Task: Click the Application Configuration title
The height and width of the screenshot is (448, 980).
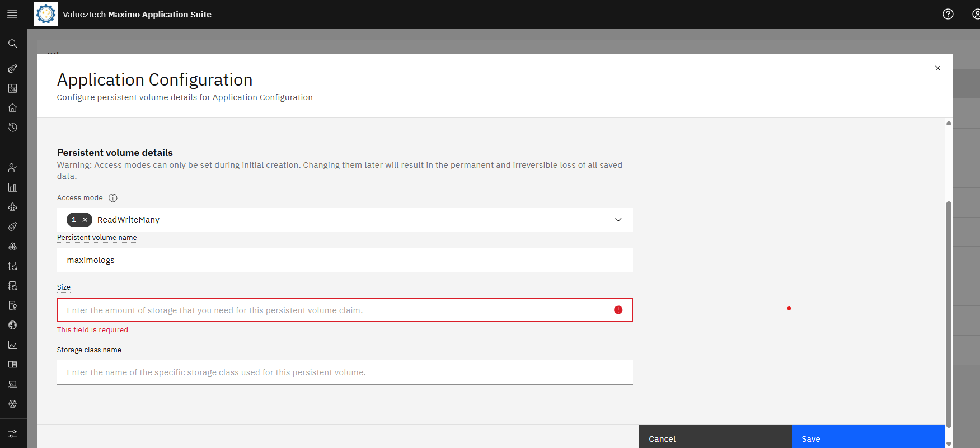Action: [x=154, y=79]
